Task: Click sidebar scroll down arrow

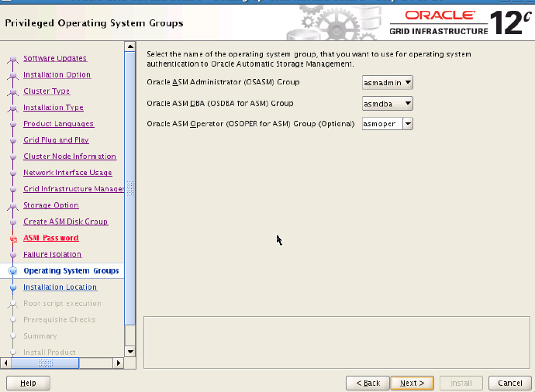Action: (130, 352)
